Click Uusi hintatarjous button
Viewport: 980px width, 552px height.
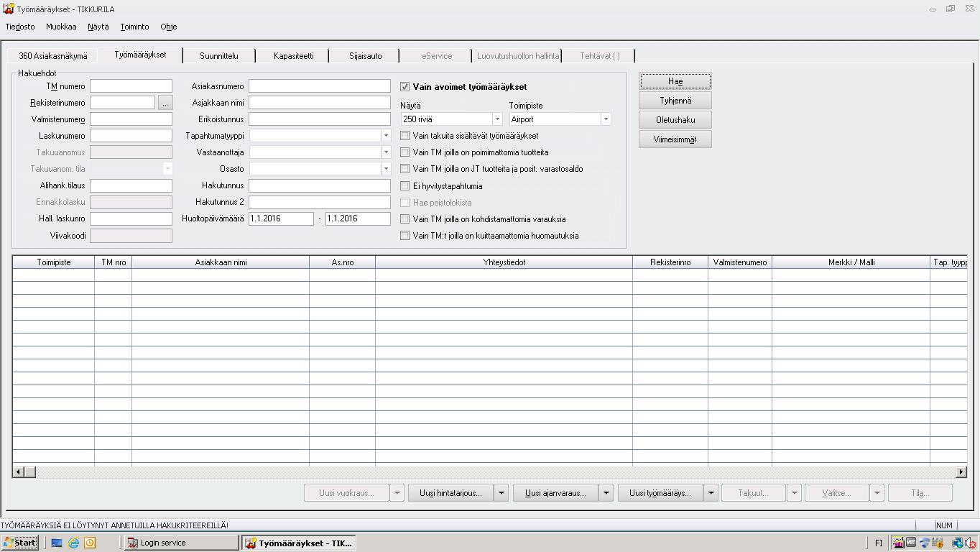[x=452, y=493]
